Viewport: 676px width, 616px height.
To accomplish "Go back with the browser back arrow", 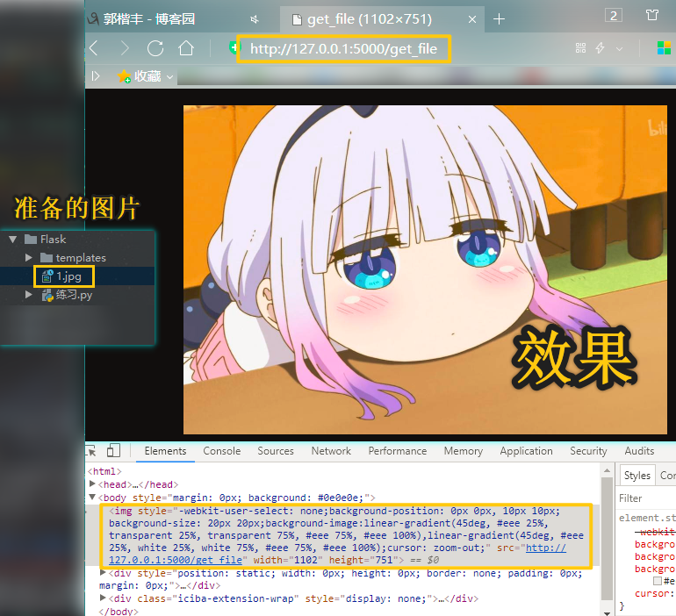I will tap(94, 48).
